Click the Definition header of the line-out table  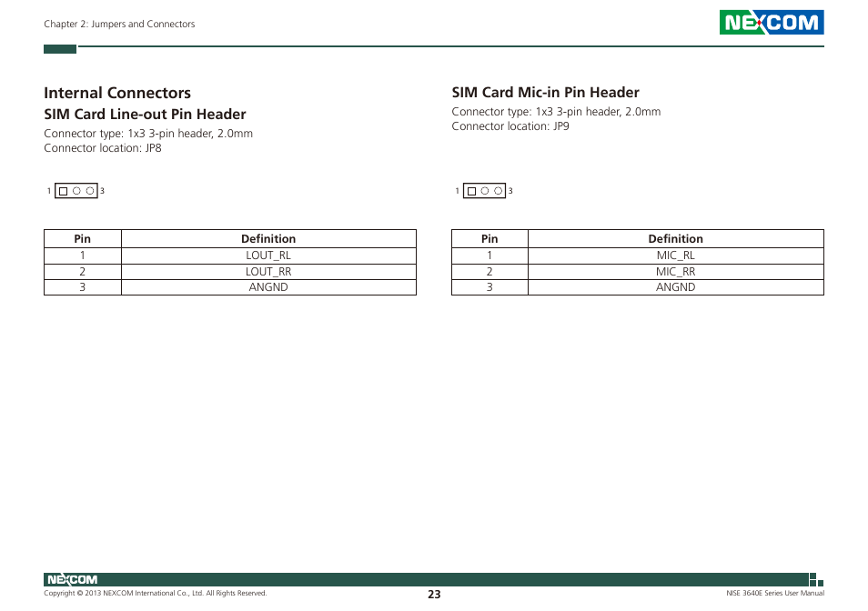268,239
